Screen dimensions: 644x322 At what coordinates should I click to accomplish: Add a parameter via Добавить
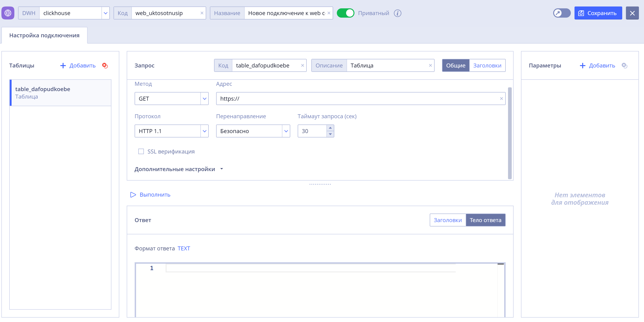(597, 66)
